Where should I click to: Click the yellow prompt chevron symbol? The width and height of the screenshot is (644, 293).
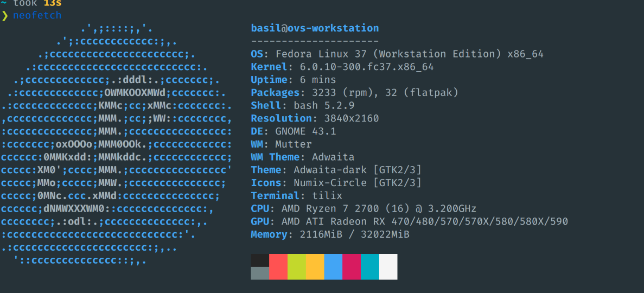click(5, 15)
